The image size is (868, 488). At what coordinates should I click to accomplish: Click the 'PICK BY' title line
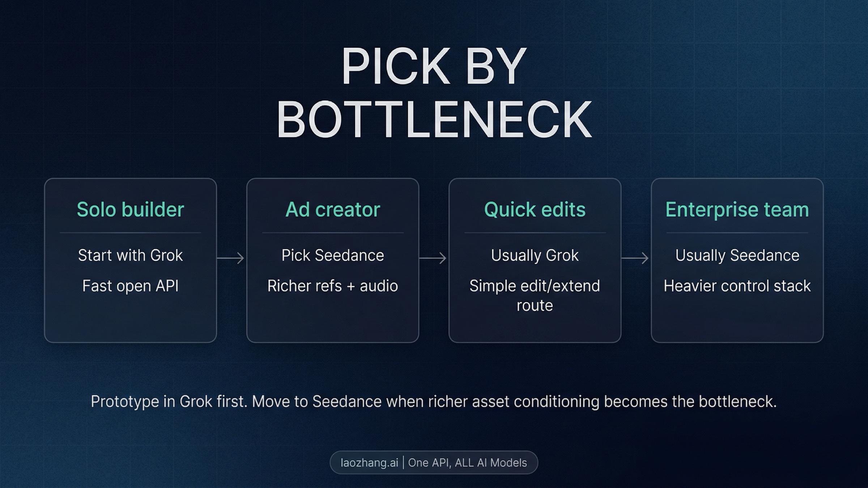[434, 67]
